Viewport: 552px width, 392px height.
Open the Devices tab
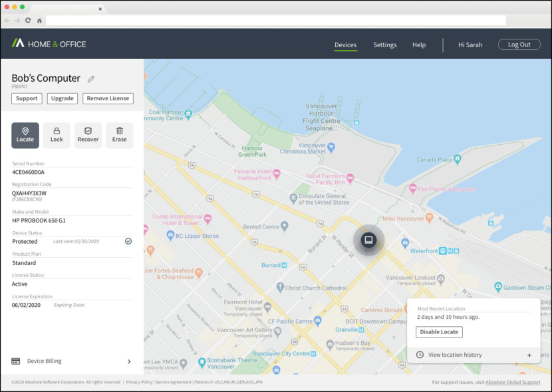click(345, 45)
